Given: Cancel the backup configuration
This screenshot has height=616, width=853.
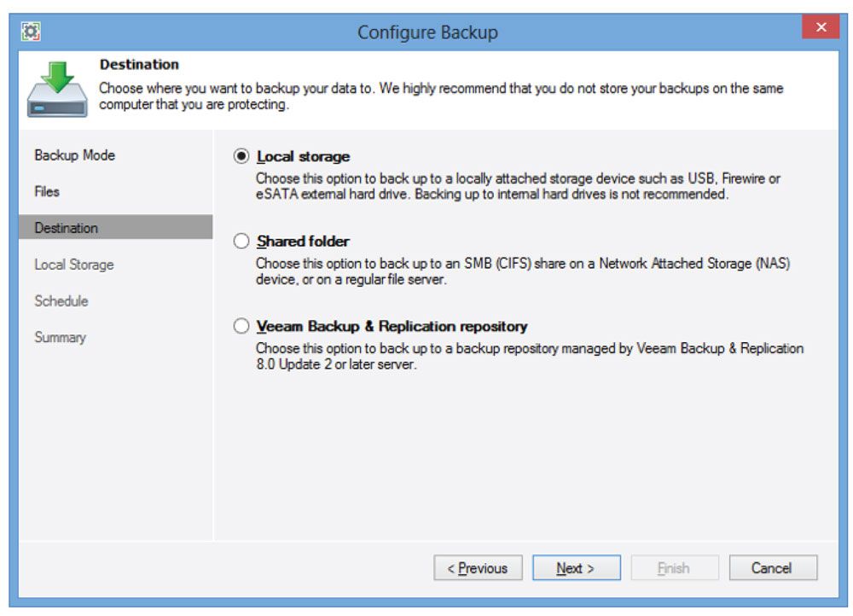Looking at the screenshot, I should click(x=772, y=568).
